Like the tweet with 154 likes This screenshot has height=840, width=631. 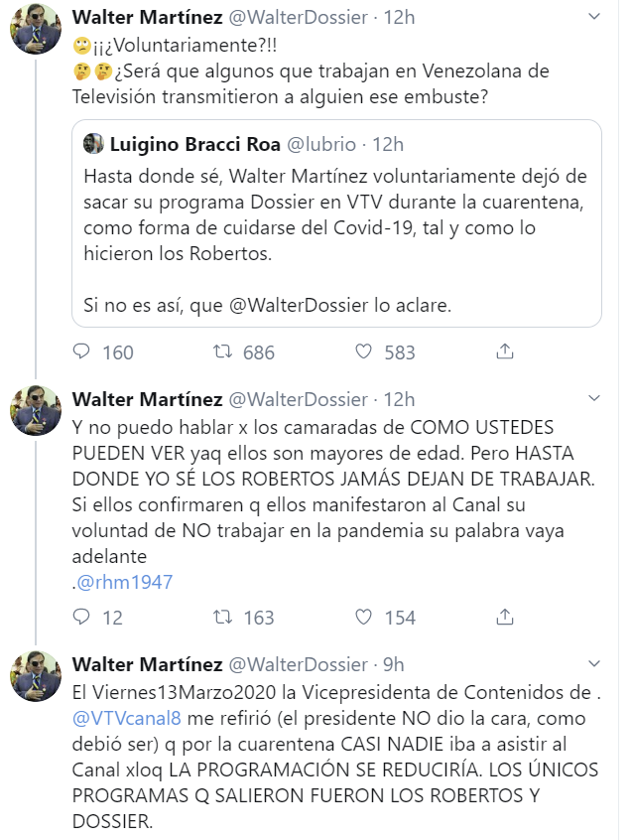point(364,618)
